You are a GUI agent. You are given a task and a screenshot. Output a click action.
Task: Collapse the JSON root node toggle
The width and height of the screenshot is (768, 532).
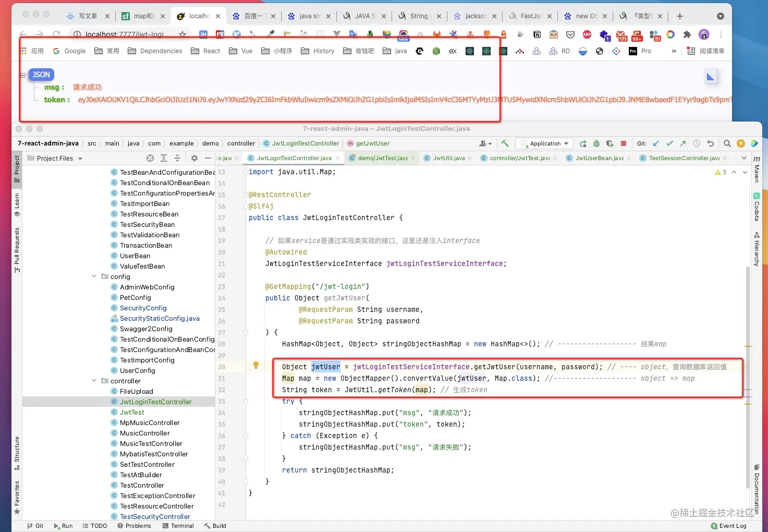click(x=23, y=75)
